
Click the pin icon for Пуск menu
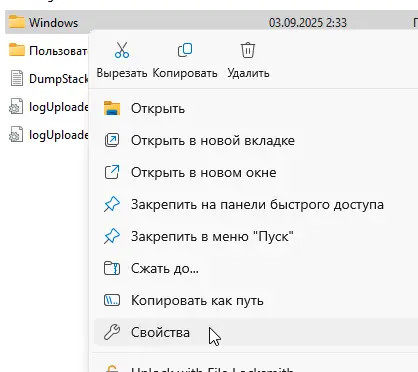point(112,236)
